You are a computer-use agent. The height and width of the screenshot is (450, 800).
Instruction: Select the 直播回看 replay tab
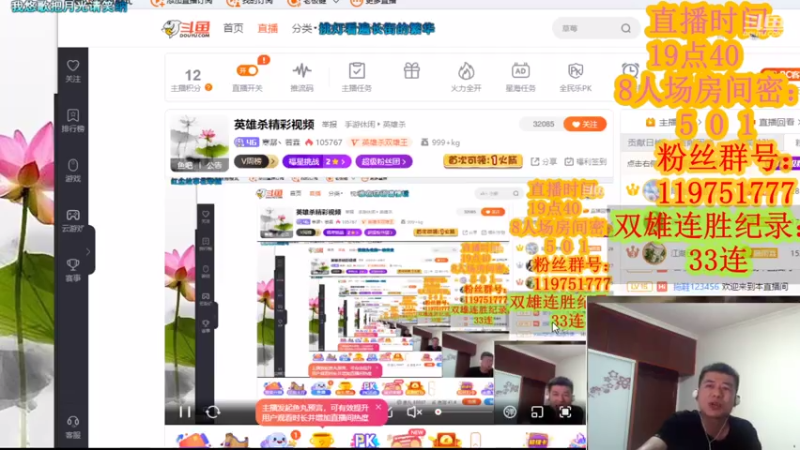click(776, 122)
